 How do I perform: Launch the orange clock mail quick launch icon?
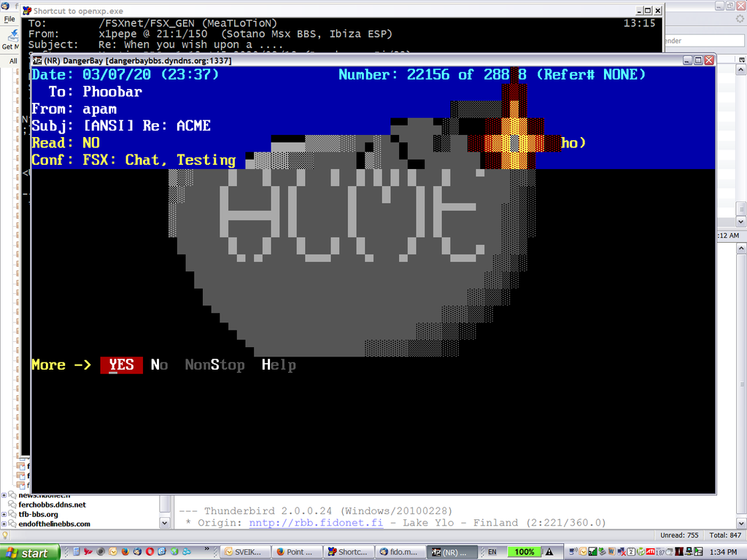point(113,551)
